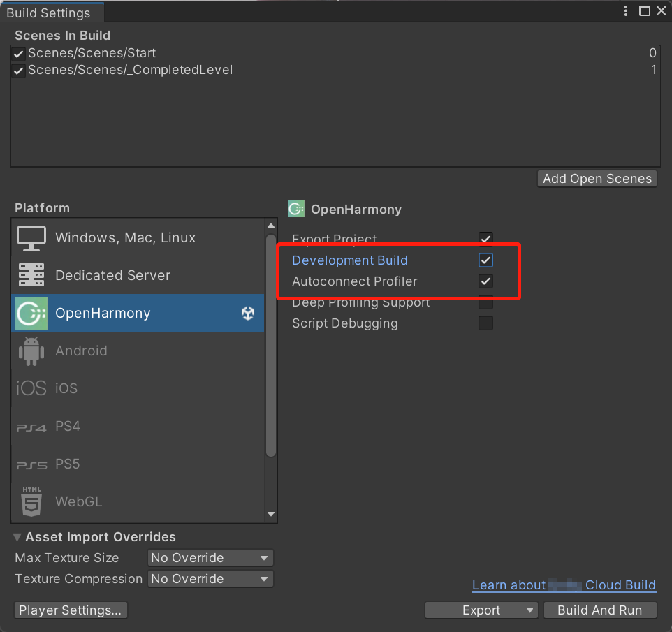The height and width of the screenshot is (632, 672).
Task: Uncheck Scenes/Scenes/Start in build list
Action: click(x=19, y=54)
